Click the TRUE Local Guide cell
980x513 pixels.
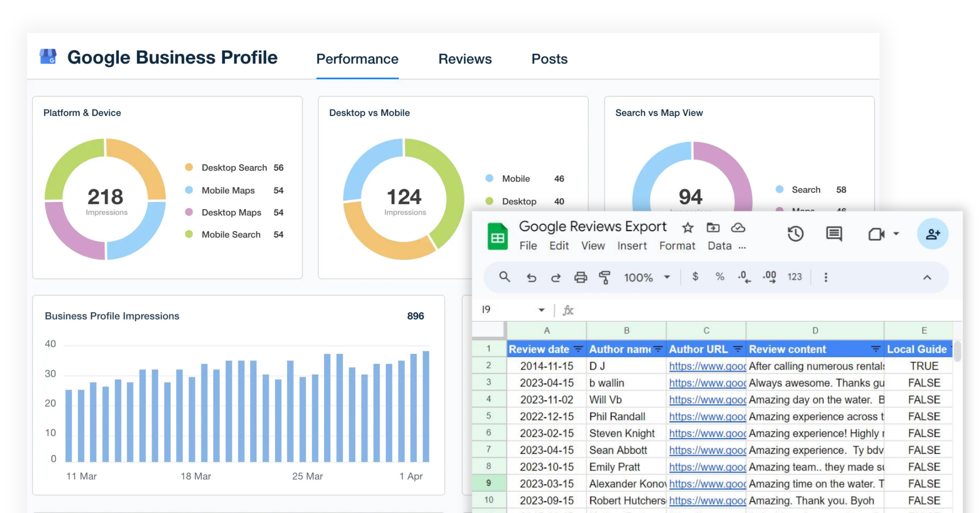(924, 366)
